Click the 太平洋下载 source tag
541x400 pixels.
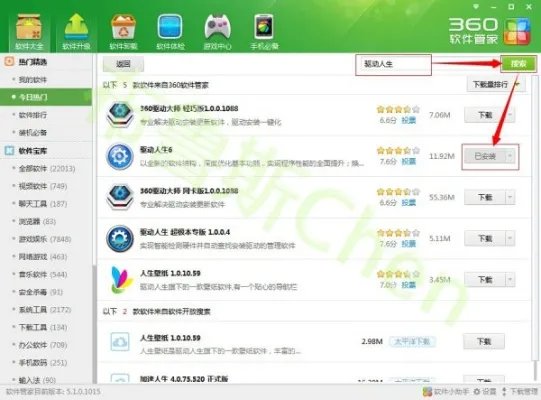pyautogui.click(x=412, y=342)
